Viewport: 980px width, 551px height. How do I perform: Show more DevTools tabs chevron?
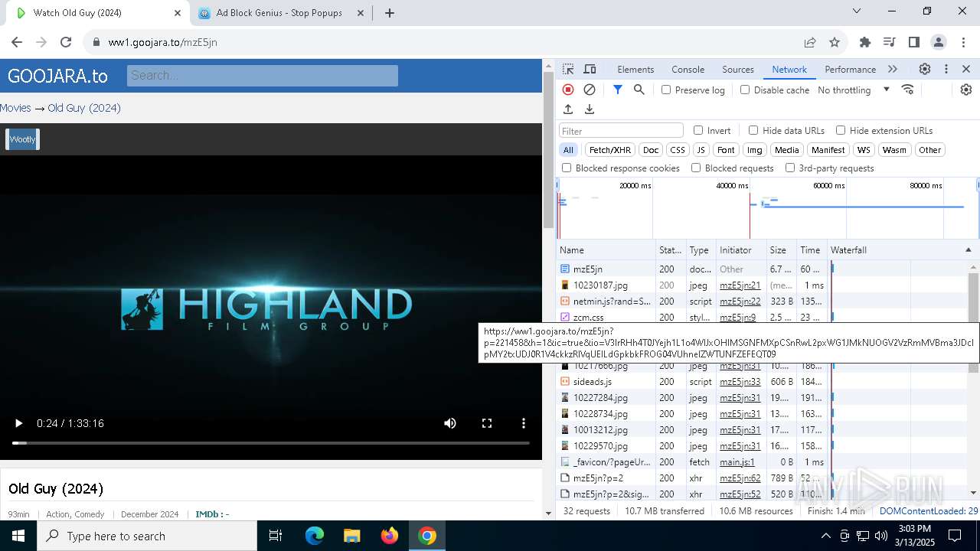(893, 69)
